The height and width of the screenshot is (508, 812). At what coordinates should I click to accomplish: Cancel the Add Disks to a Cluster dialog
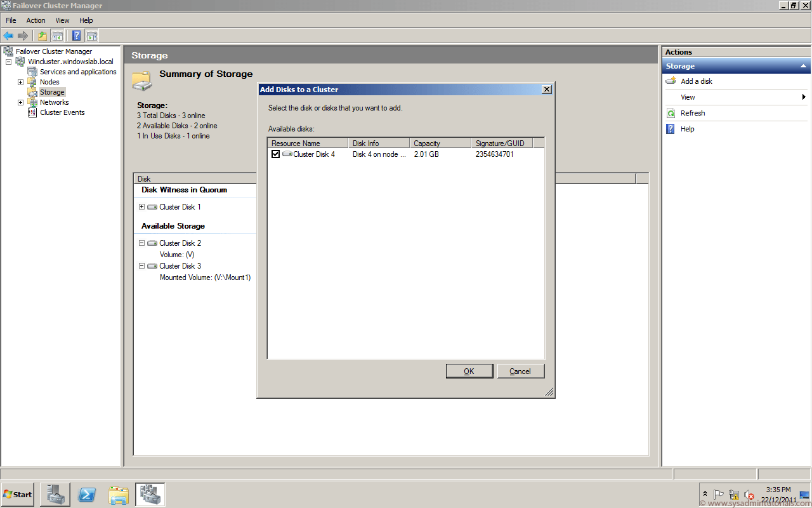pyautogui.click(x=520, y=370)
